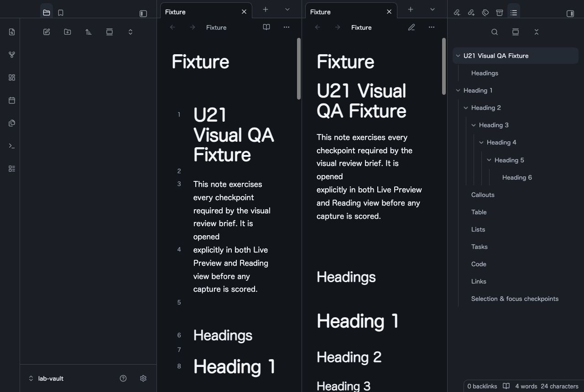Collapse the U21 Visual QA Fixture outline item
Viewport: 584px width, 392px height.
[458, 56]
